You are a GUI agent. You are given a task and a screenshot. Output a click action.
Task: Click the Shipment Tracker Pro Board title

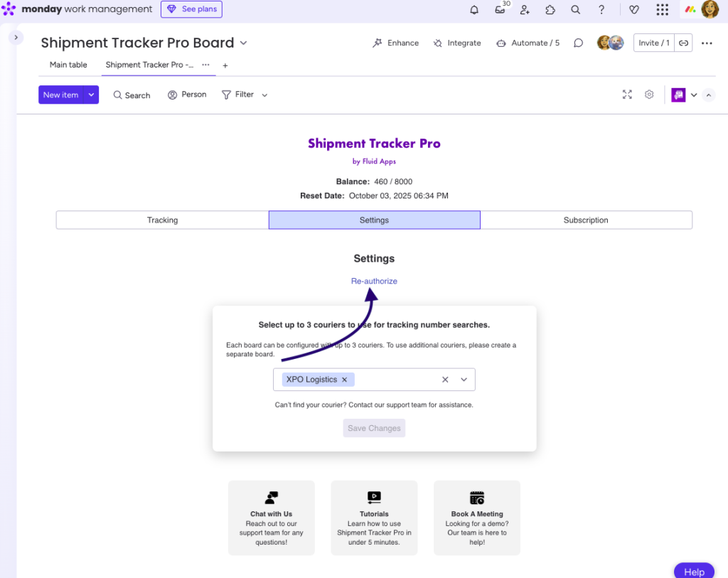[x=137, y=43]
